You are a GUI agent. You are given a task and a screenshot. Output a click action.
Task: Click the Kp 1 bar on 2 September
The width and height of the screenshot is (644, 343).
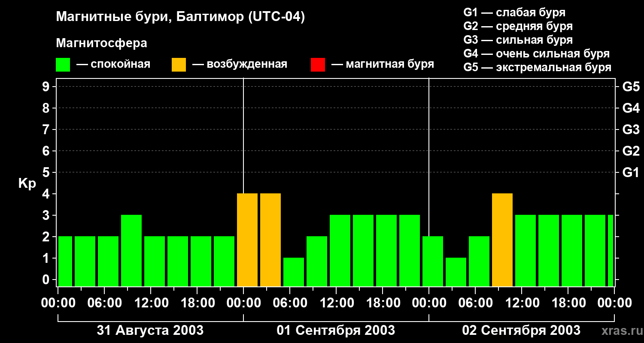(456, 272)
